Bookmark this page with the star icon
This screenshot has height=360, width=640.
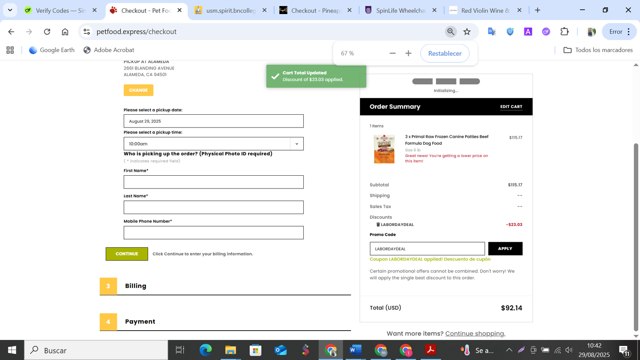[x=467, y=31]
